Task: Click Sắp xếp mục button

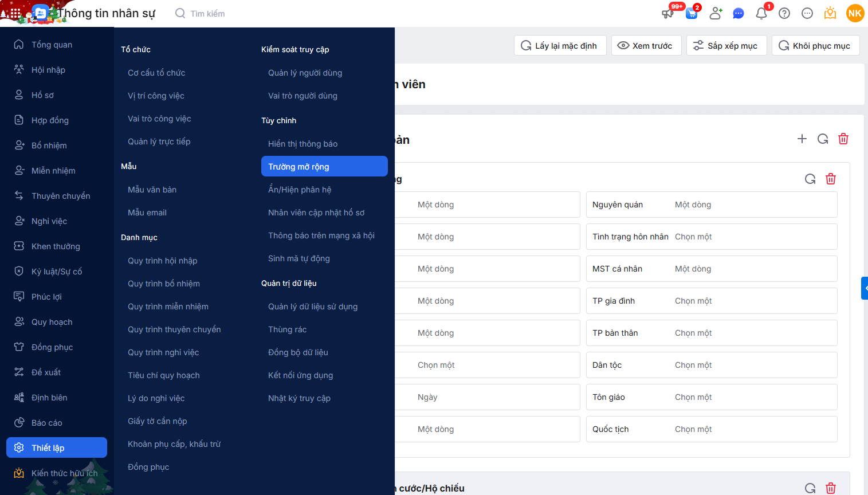Action: (726, 45)
